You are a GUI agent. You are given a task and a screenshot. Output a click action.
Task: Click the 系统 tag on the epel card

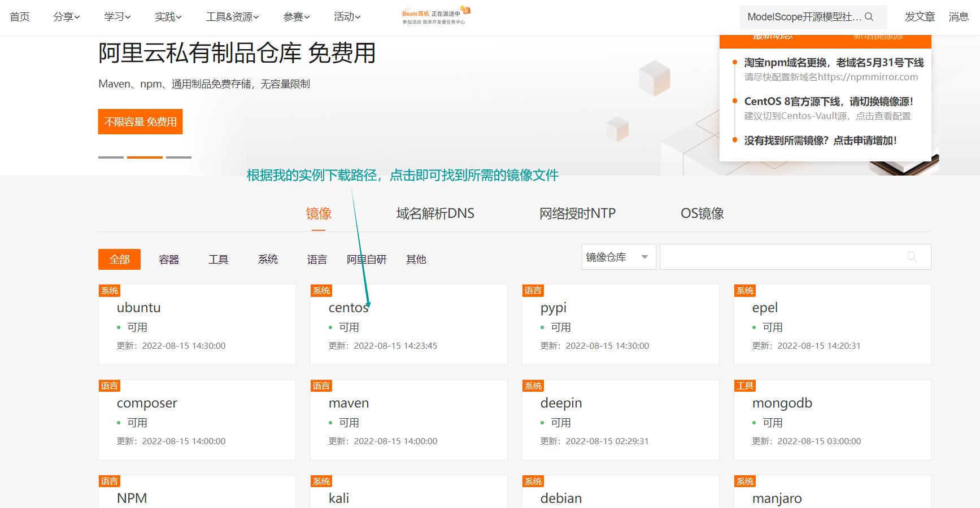pos(745,291)
